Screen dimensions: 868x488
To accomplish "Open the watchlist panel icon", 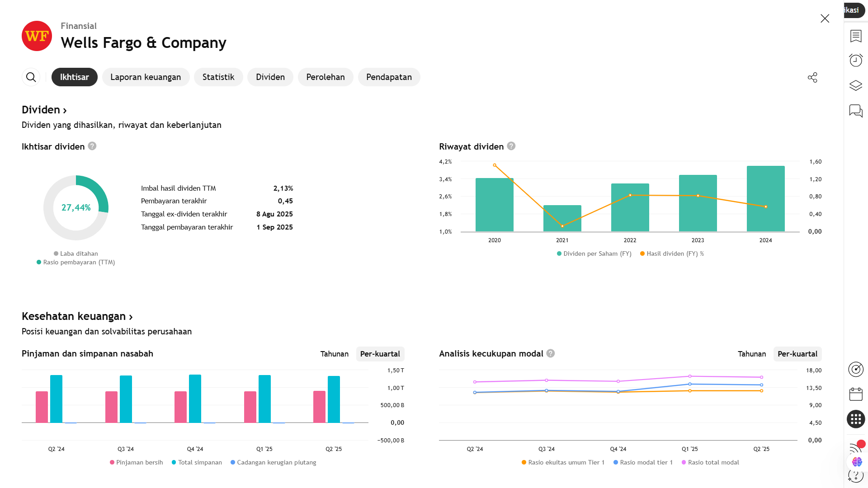I will (856, 36).
